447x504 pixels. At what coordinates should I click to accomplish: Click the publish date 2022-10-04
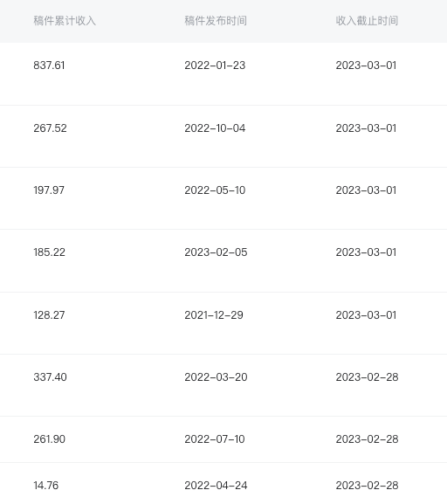pos(215,128)
